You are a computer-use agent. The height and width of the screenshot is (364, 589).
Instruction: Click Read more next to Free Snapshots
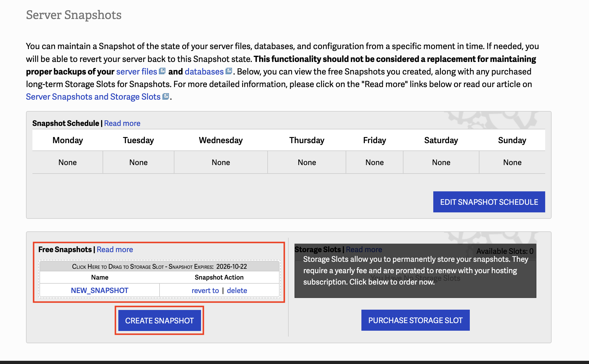tap(115, 249)
